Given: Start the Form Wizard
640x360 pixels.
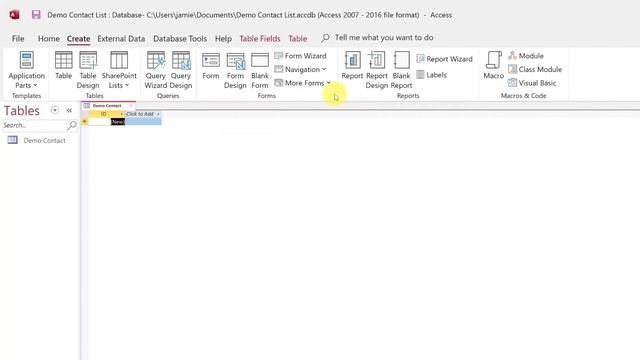Looking at the screenshot, I should pos(300,56).
